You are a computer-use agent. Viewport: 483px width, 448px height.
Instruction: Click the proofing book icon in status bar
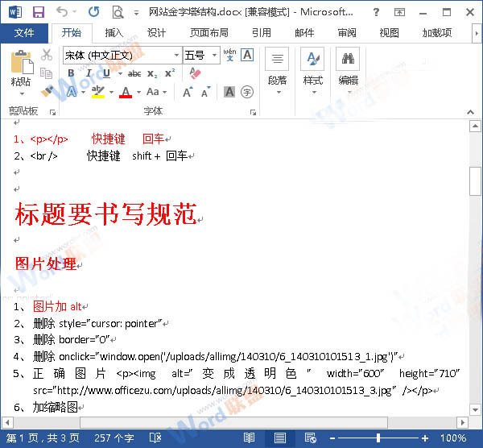[155, 438]
